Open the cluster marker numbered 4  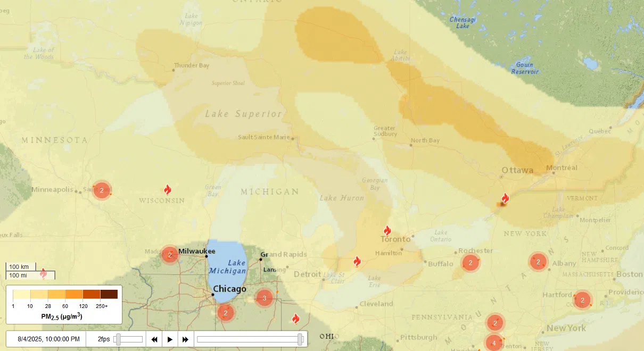click(x=494, y=343)
